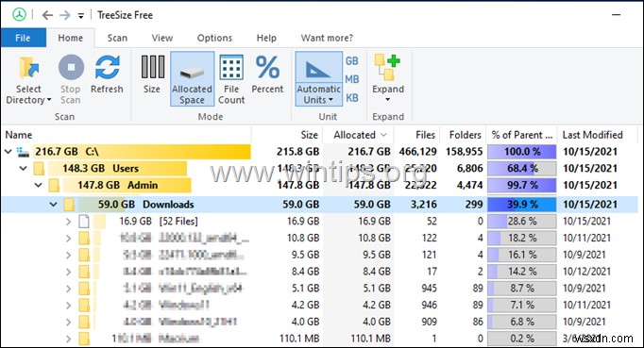Click folder icon in the 9.5 GB row
Viewport: 644px width, 348px height.
tap(84, 255)
